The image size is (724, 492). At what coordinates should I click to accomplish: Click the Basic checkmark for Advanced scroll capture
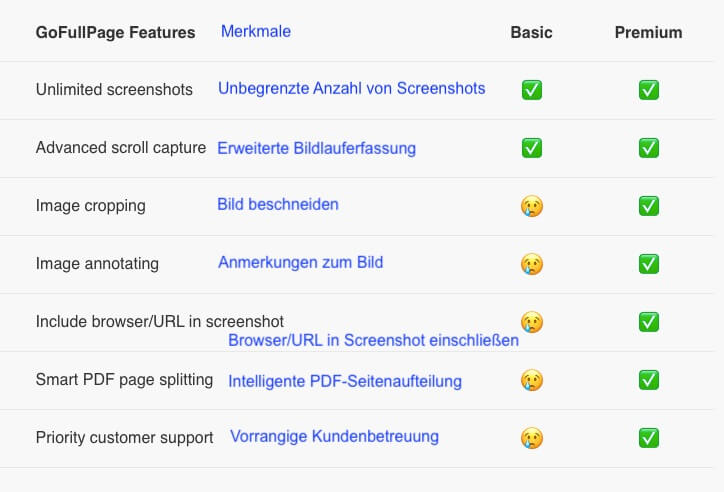coord(531,148)
